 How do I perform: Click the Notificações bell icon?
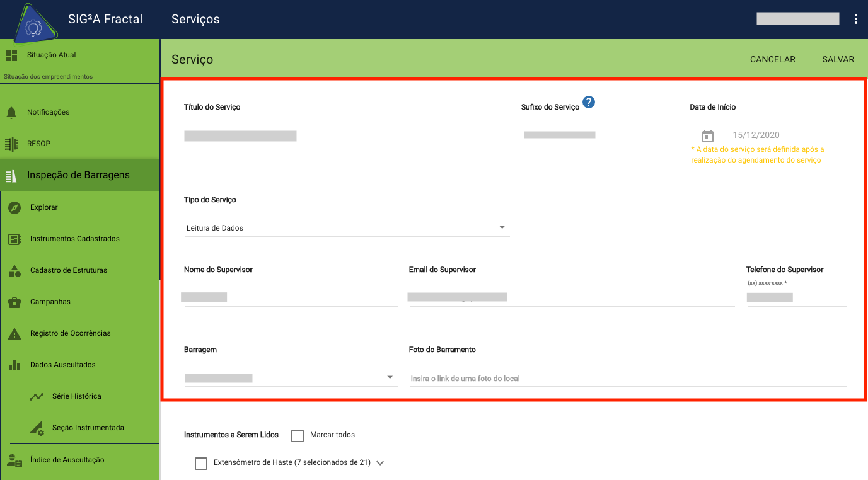11,112
